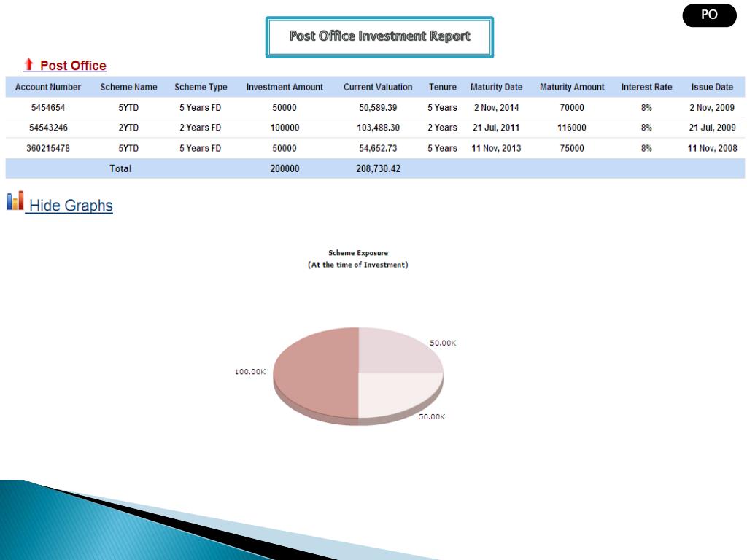The height and width of the screenshot is (560, 747).
Task: Click maturity date 2 Nov, 2014
Action: click(x=496, y=108)
